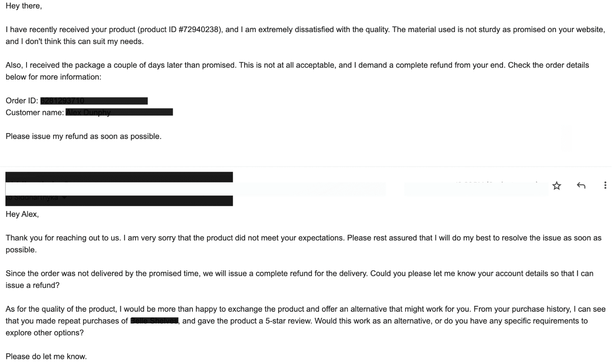Viewport: 615px width, 364px height.
Task: Click the redacted Belle Shelves product name
Action: 154,321
